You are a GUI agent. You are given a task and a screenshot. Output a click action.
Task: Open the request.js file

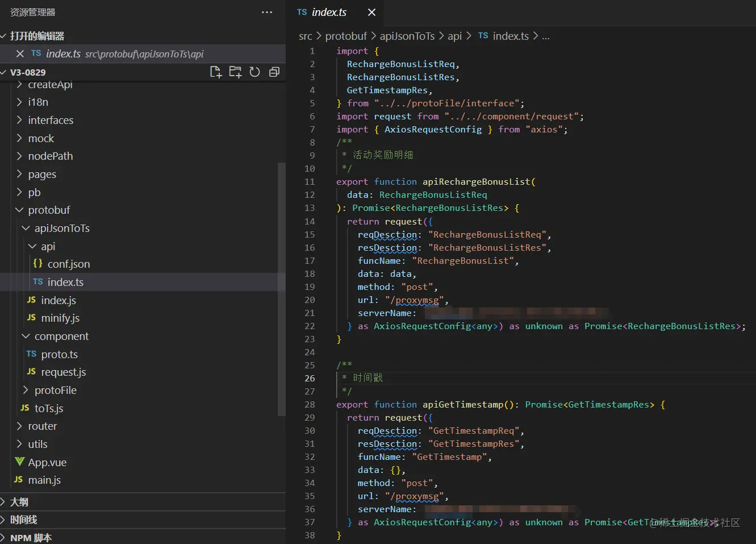tap(63, 372)
